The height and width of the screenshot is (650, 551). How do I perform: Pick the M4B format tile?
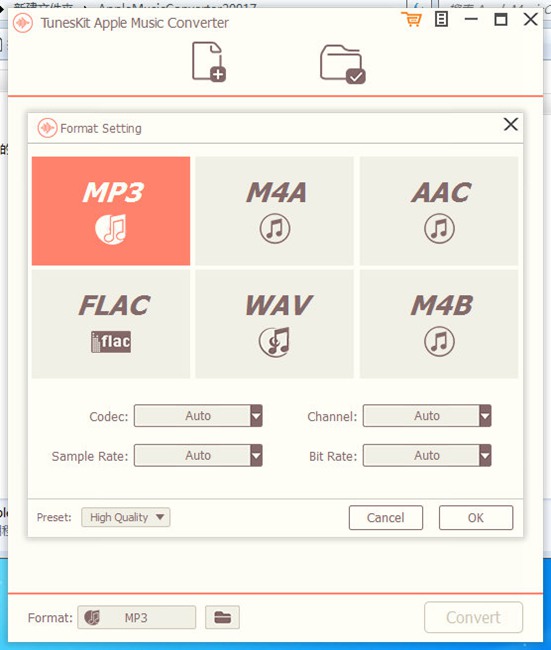(x=439, y=324)
